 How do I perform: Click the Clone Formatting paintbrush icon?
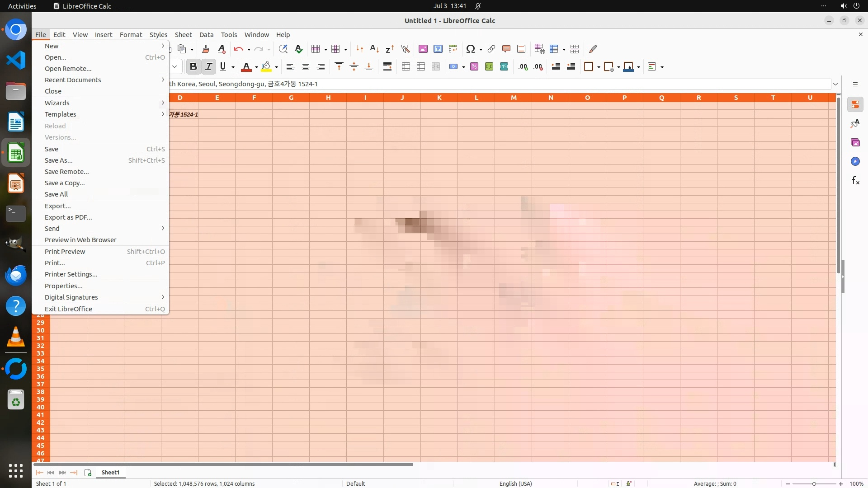point(206,49)
